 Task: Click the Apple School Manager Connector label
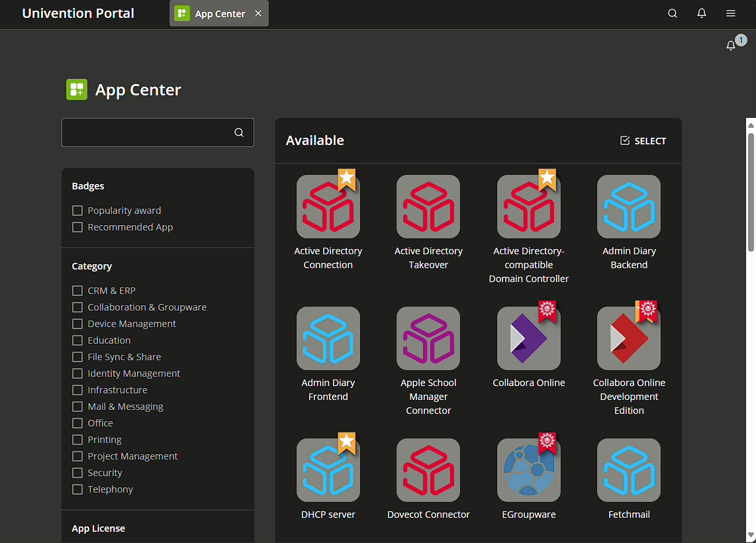tap(428, 397)
